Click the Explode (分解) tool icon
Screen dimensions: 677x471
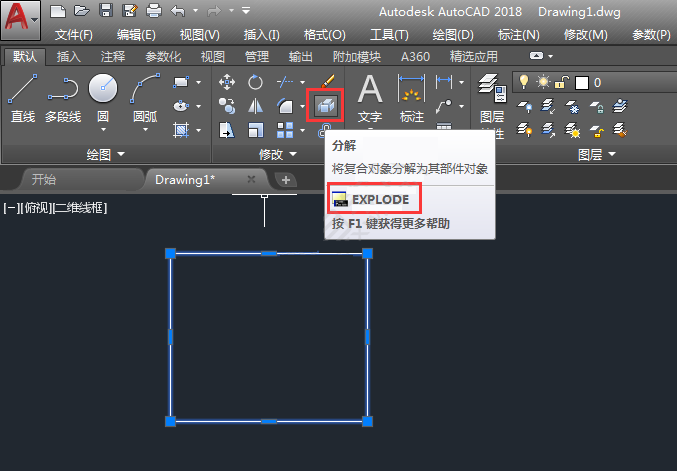326,105
